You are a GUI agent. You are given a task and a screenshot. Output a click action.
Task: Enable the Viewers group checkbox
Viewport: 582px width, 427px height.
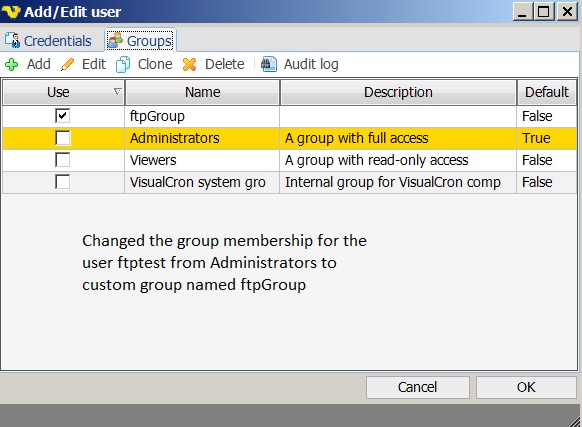[x=62, y=160]
